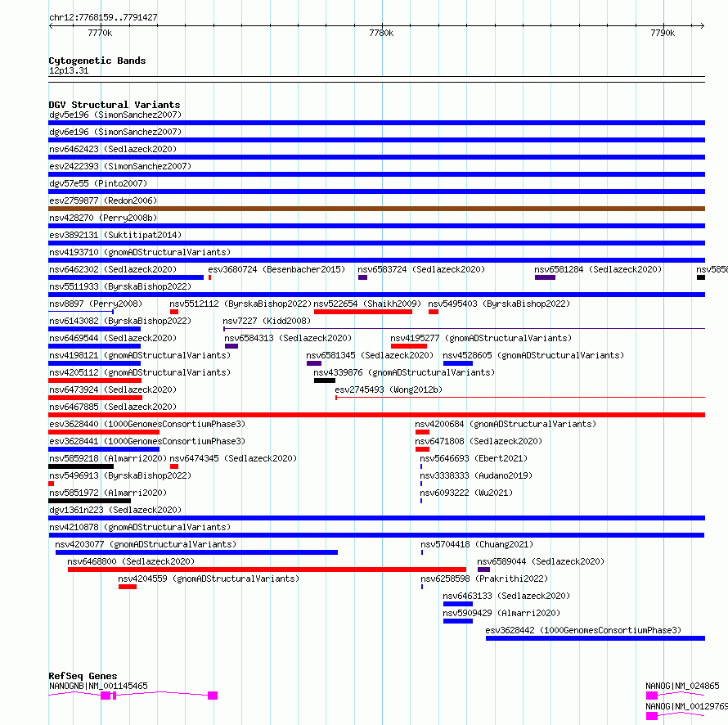Click dgv57e55 (Pinto2007) label

pyautogui.click(x=98, y=183)
